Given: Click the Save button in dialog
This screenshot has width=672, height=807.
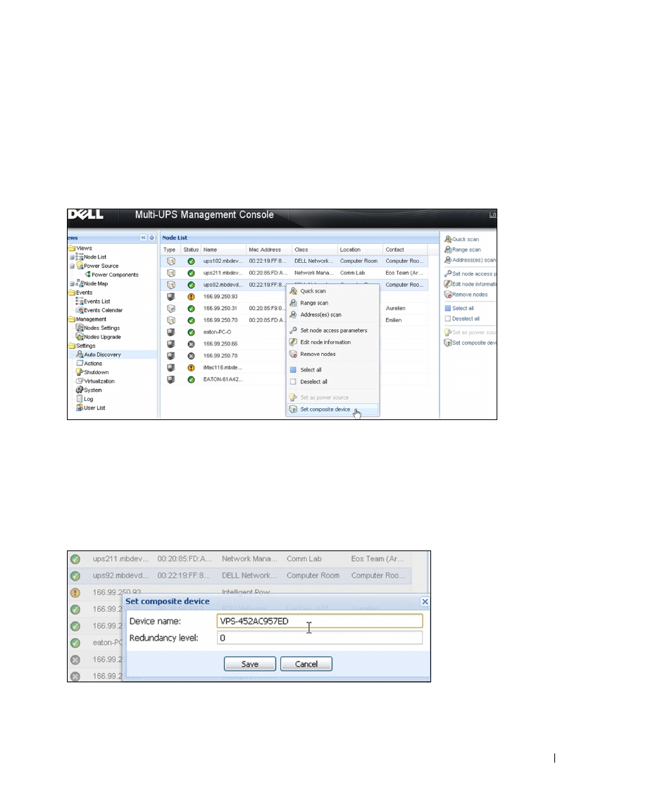Looking at the screenshot, I should [250, 664].
